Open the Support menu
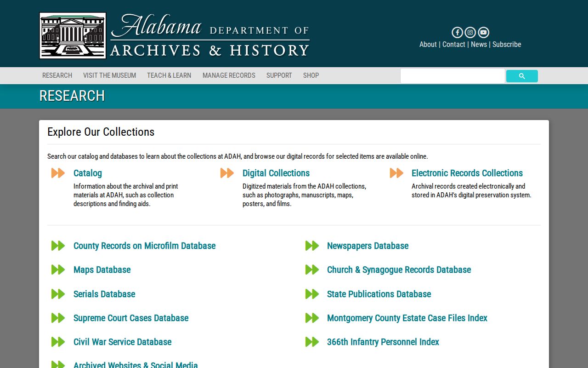588x368 pixels. point(279,75)
